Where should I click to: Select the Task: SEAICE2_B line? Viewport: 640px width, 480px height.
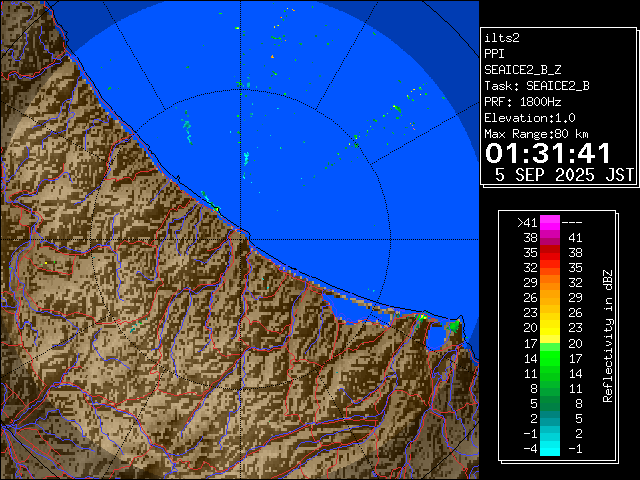tap(536, 86)
